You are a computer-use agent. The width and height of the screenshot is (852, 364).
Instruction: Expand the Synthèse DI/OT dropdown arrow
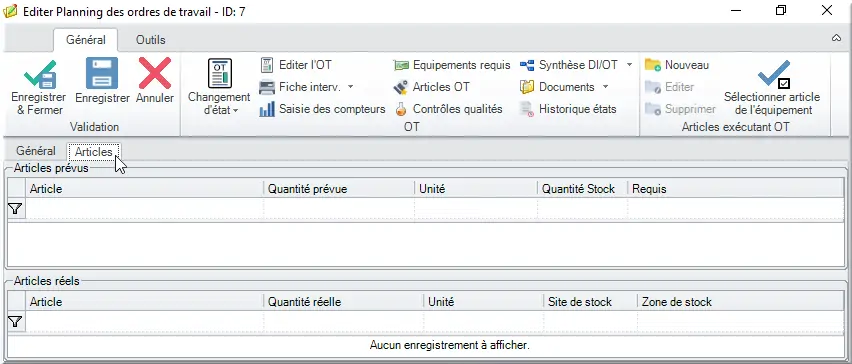(629, 65)
